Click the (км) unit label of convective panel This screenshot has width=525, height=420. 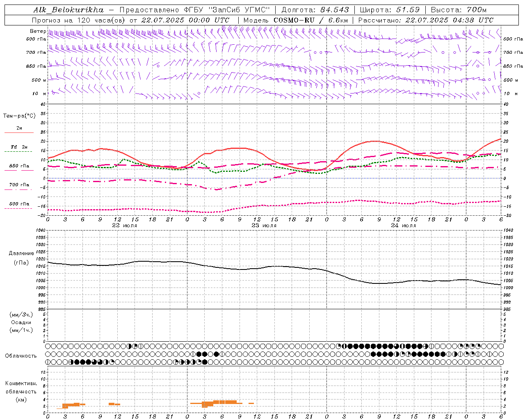[21, 399]
